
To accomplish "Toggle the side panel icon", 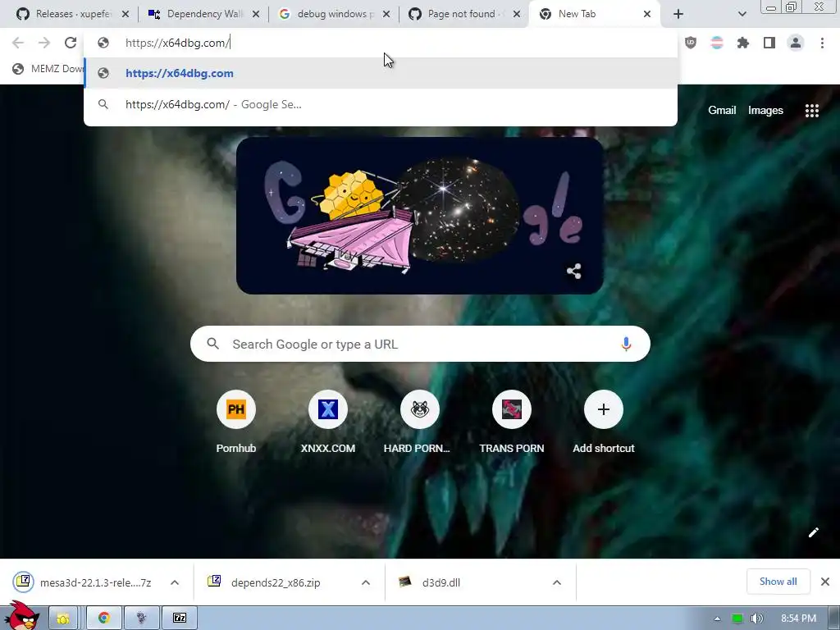I will [x=769, y=43].
